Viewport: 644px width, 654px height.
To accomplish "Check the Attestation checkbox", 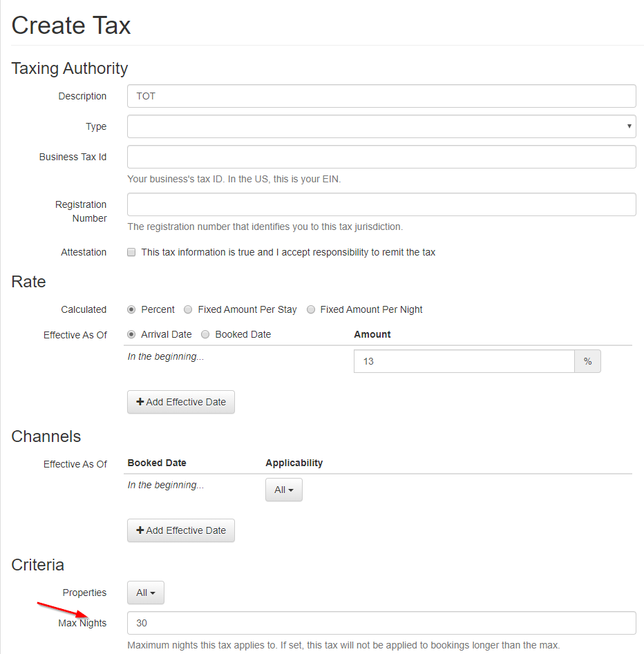I will pos(131,252).
